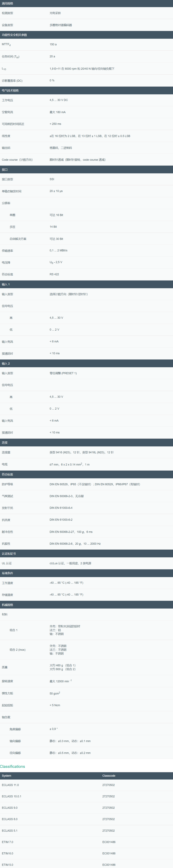
Task: Select the 零位调整 (PRESET 1) value
Action: pyautogui.click(x=63, y=373)
